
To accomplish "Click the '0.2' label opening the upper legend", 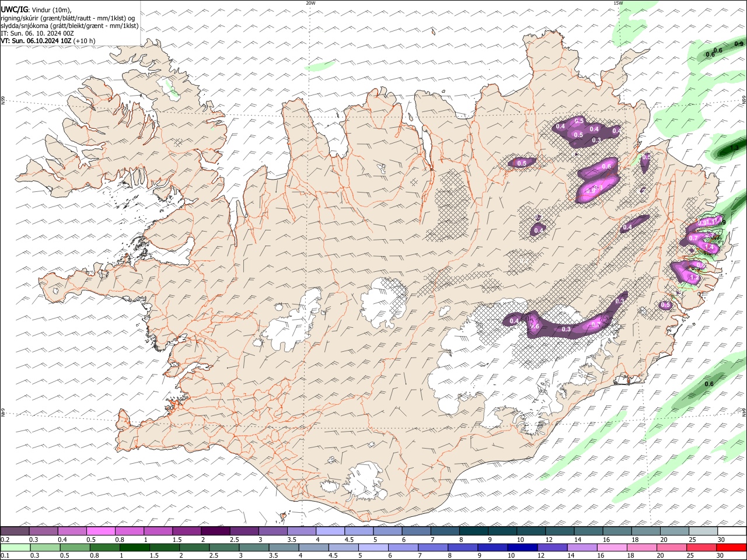I will (x=5, y=540).
